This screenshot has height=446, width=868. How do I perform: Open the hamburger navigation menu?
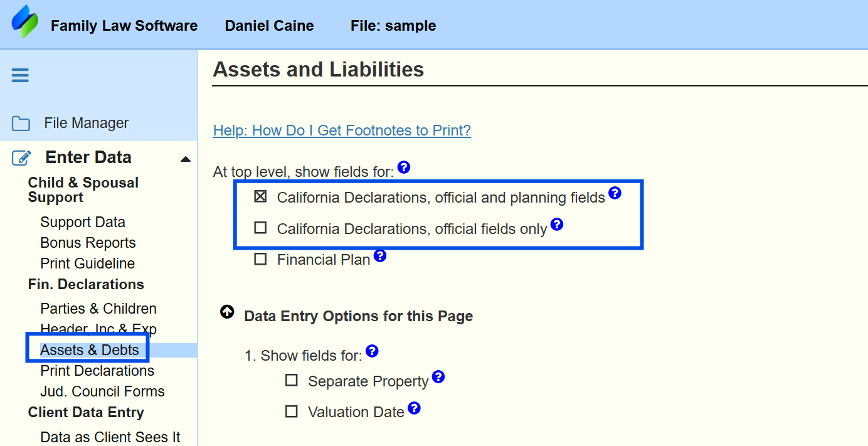point(19,75)
